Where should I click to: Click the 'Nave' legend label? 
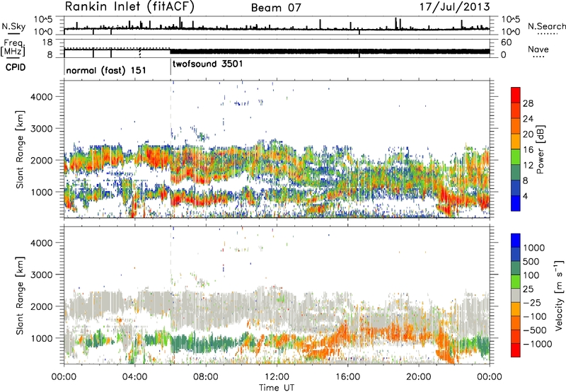[538, 49]
